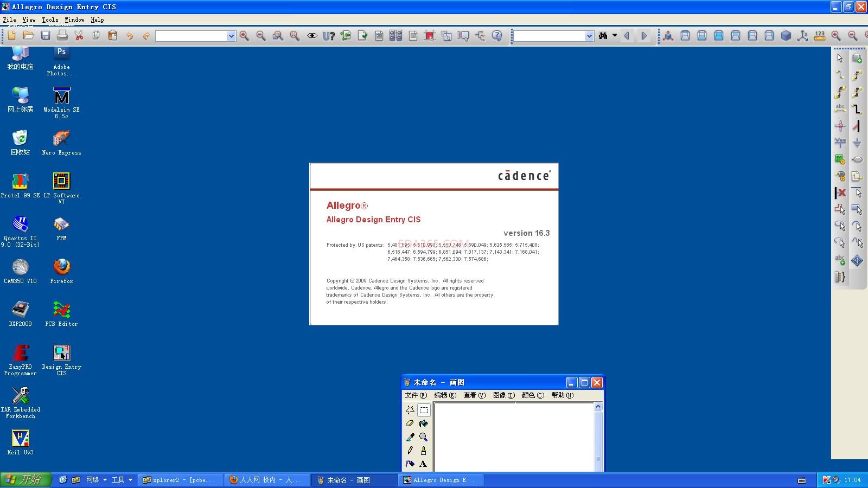
Task: Save using the floppy disk toolbar icon
Action: click(46, 36)
